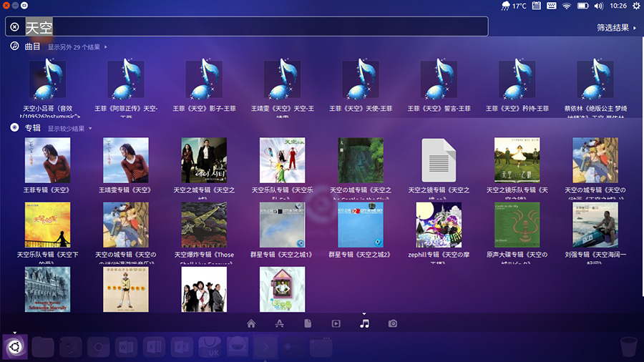Switch to the Photos lens
Viewport: 644px width, 362px height.
[x=393, y=324]
